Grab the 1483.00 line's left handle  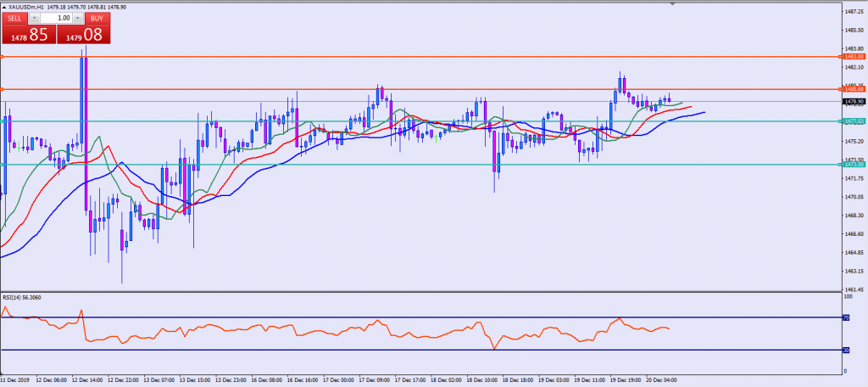[x=2, y=57]
